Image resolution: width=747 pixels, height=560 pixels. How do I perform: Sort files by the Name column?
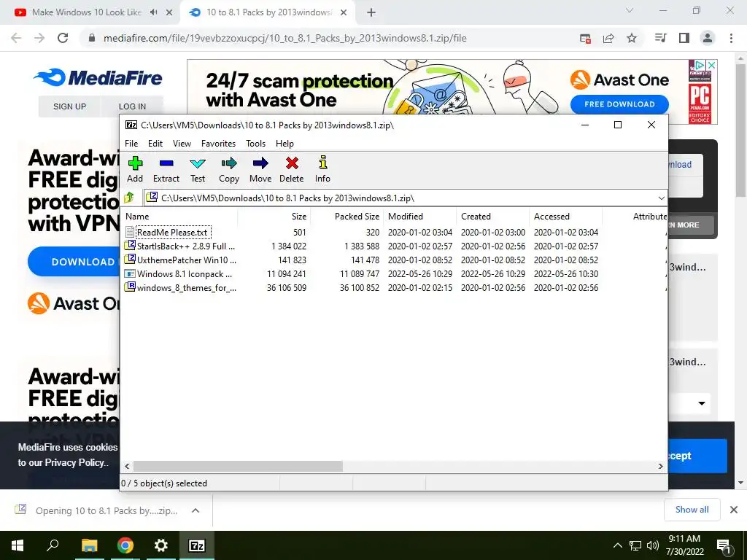[179, 216]
